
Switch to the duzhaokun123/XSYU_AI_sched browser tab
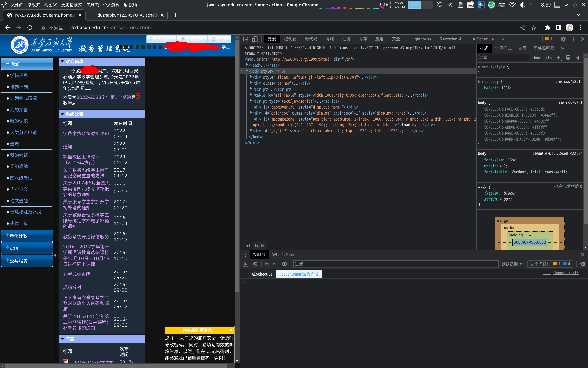coord(127,15)
